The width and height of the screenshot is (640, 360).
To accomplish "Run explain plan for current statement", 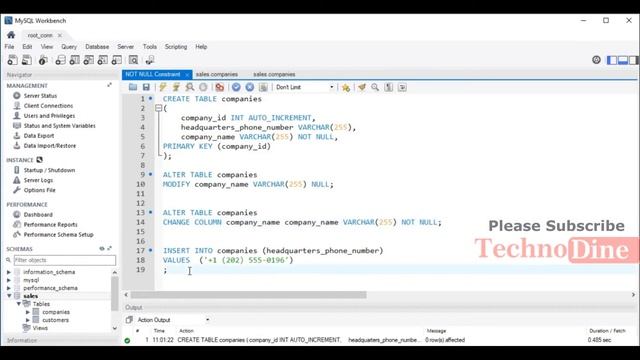I will (x=189, y=87).
